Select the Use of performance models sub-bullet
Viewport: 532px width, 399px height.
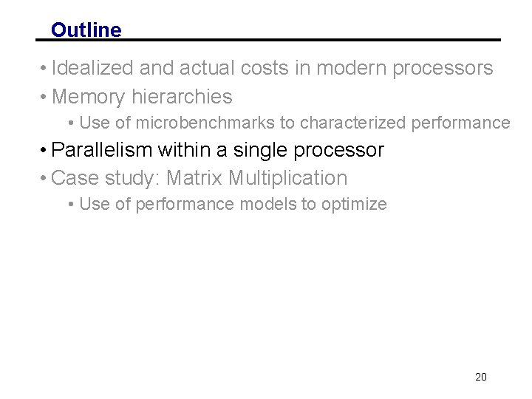click(x=233, y=204)
